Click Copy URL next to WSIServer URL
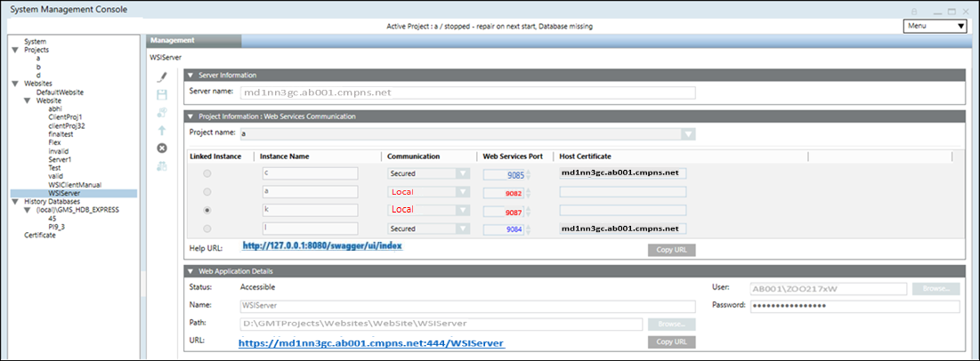The height and width of the screenshot is (361, 980). [x=671, y=341]
